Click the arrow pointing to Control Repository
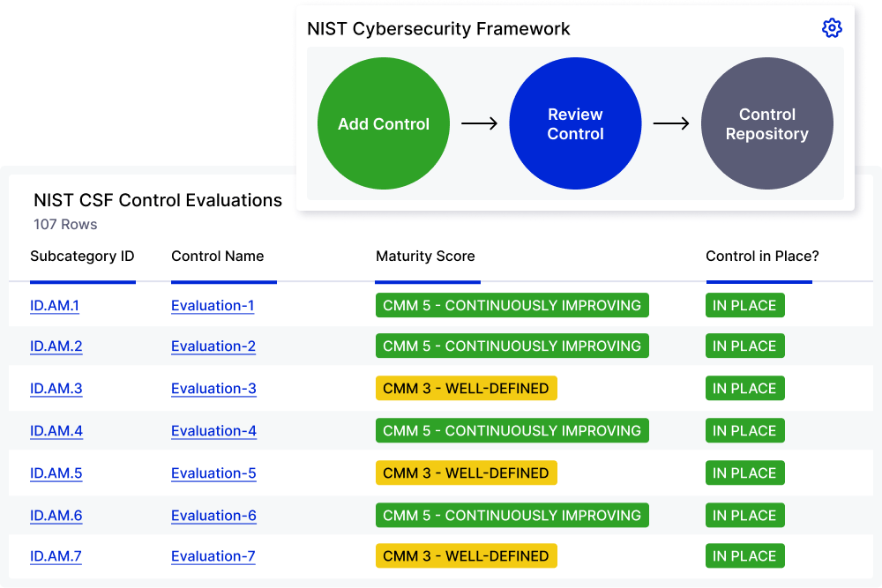The width and height of the screenshot is (882, 588). pyautogui.click(x=671, y=124)
